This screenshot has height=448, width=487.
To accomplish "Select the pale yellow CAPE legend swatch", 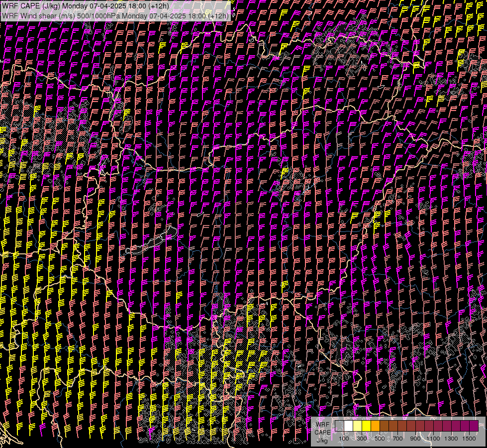I will coord(358,426).
